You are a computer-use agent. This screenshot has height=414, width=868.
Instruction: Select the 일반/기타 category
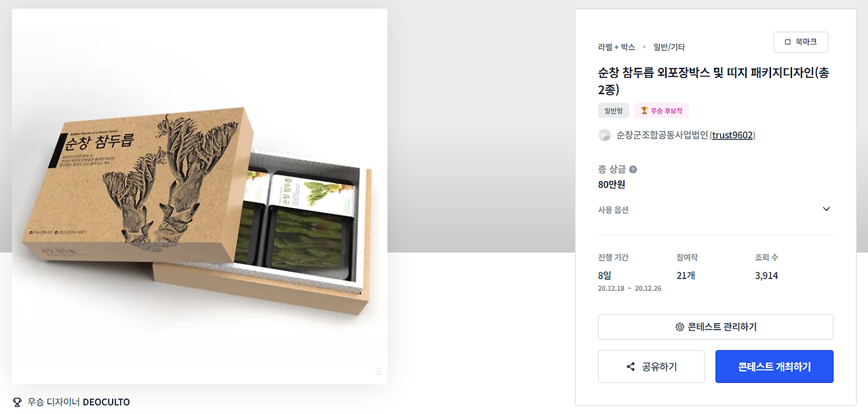(669, 47)
